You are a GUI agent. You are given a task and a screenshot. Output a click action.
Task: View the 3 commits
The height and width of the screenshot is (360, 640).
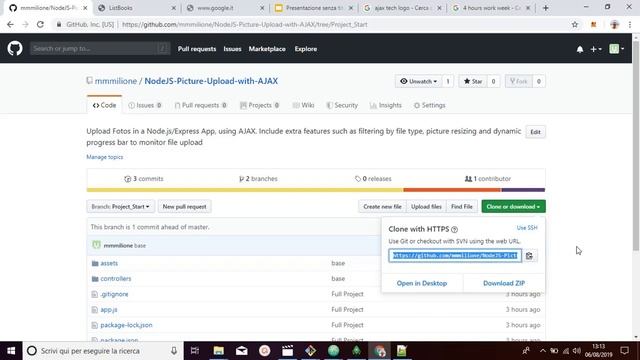(144, 179)
